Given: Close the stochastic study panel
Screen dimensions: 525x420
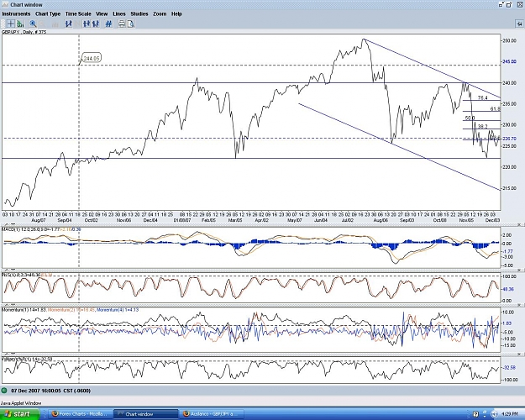Looking at the screenshot, I should [x=519, y=270].
